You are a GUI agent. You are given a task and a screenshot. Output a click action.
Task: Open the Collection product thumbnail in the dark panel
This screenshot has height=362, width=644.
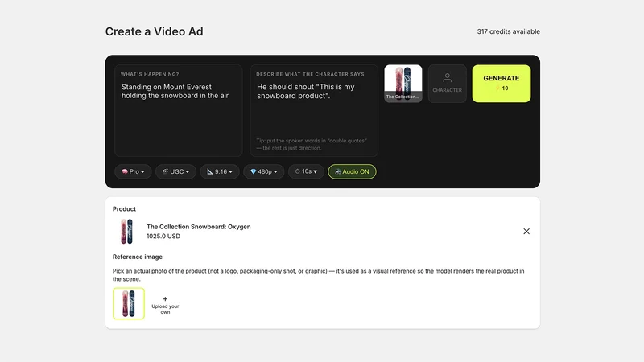[x=403, y=84]
